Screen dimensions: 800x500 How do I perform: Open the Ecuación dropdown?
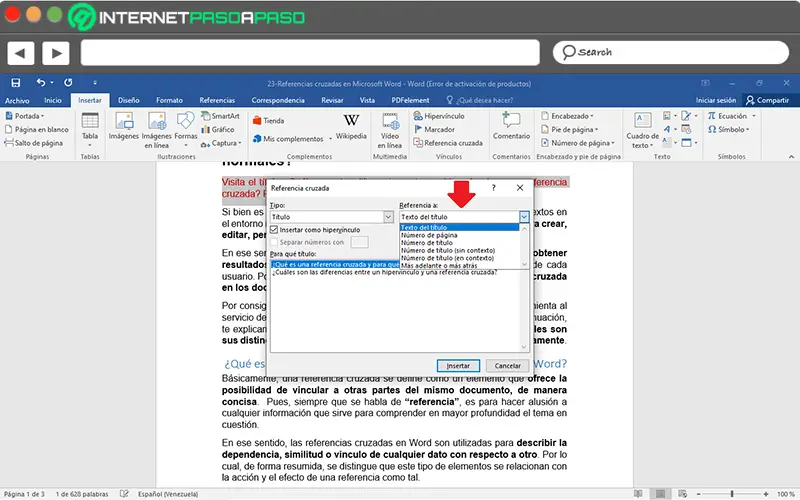732,116
